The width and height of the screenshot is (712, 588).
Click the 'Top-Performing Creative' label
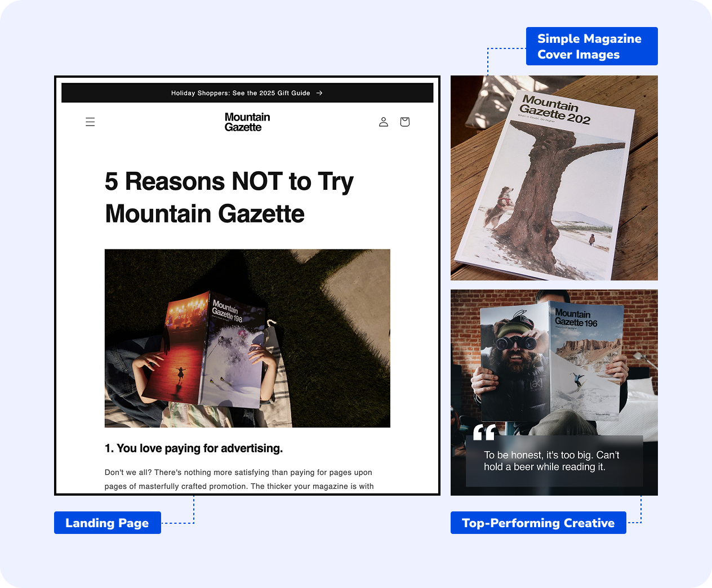[539, 523]
